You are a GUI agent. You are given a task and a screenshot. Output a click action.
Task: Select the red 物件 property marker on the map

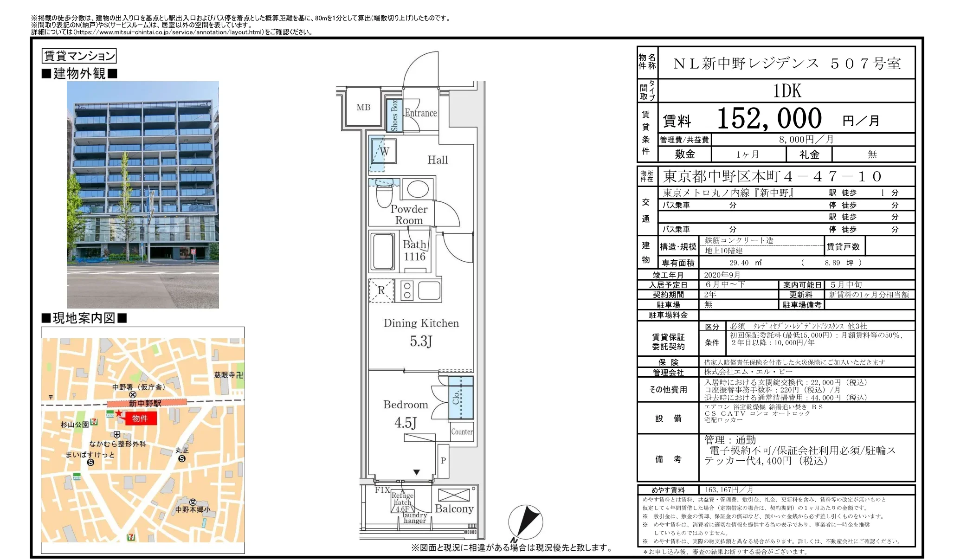click(141, 419)
